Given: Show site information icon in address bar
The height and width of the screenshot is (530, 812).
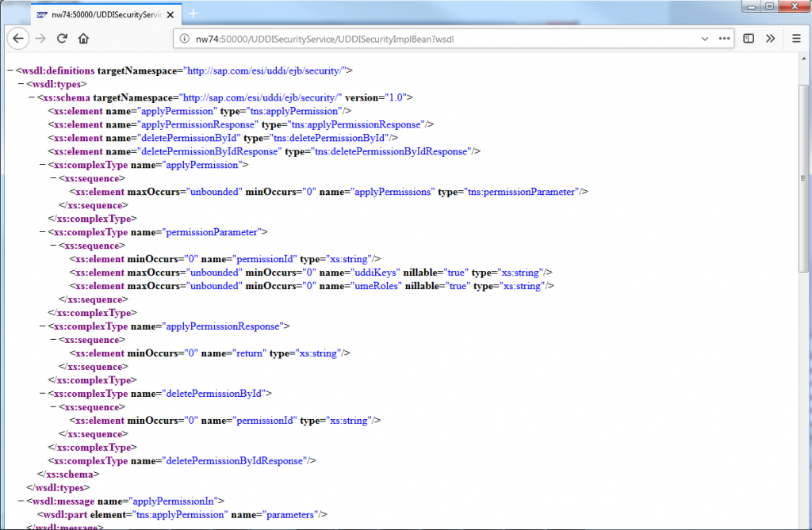Looking at the screenshot, I should [184, 39].
